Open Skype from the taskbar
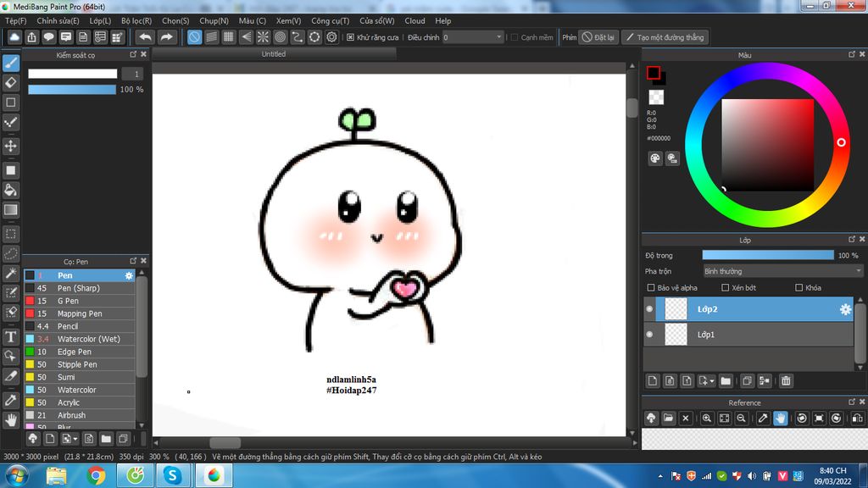The width and height of the screenshot is (868, 488). click(173, 475)
